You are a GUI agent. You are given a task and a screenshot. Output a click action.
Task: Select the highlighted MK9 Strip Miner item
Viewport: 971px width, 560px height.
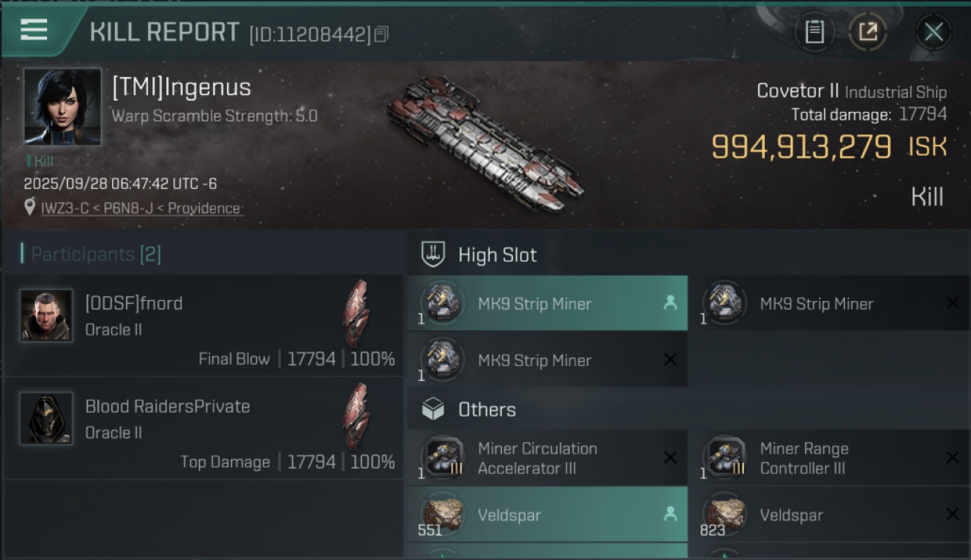click(547, 304)
